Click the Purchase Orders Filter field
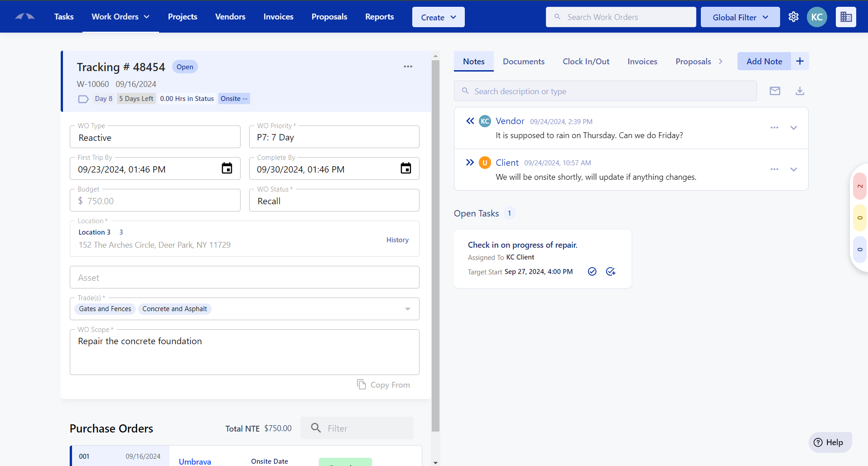868x466 pixels. (x=357, y=428)
